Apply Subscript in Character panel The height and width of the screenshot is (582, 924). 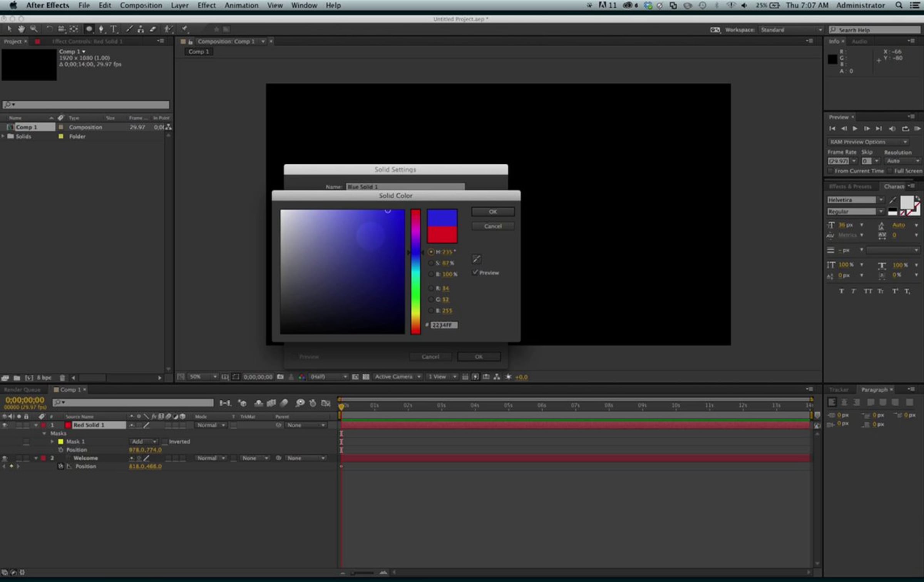(907, 291)
